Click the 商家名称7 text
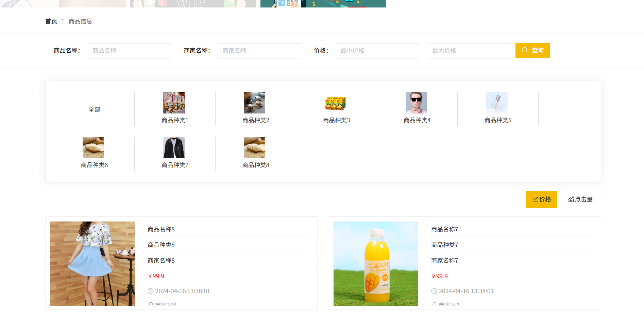Viewport: 644px width, 318px height. tap(445, 261)
